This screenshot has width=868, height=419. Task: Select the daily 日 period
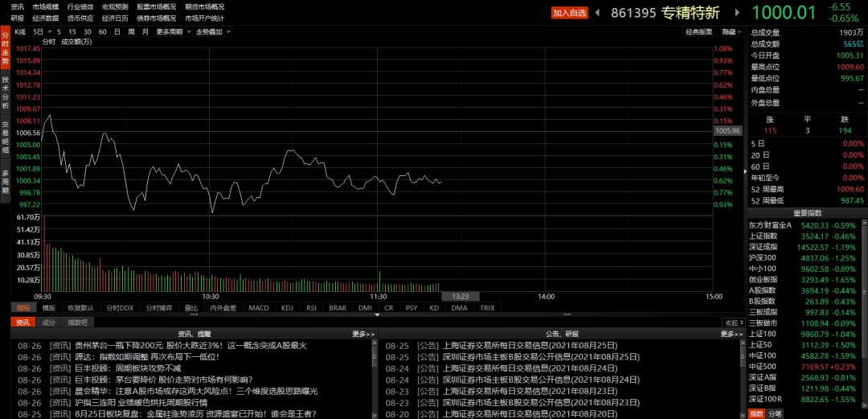click(x=117, y=32)
